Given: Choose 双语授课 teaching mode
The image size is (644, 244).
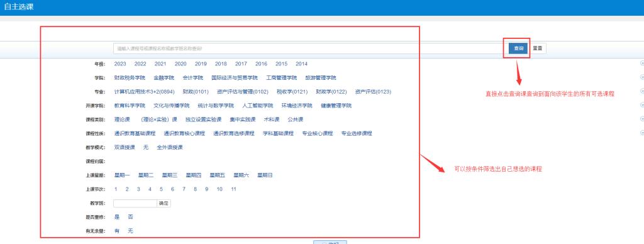Looking at the screenshot, I should pyautogui.click(x=125, y=147).
